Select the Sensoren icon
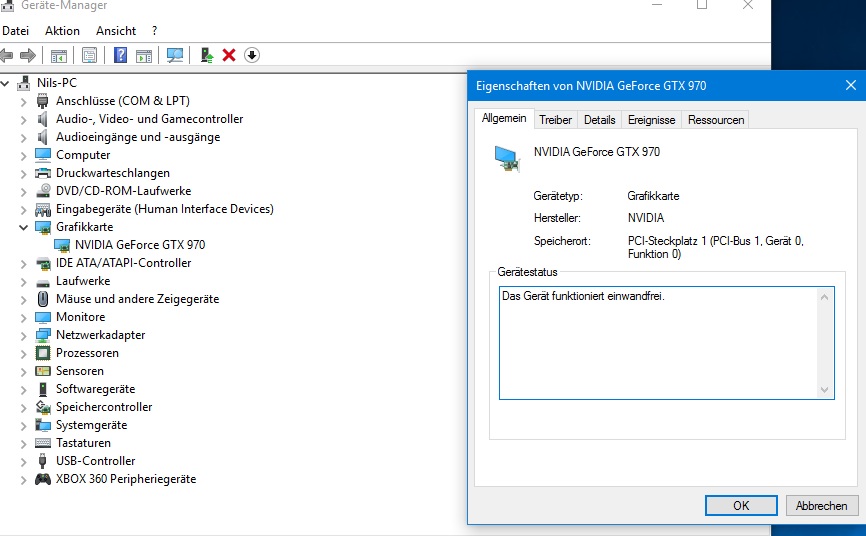The height and width of the screenshot is (536, 866). coord(43,371)
